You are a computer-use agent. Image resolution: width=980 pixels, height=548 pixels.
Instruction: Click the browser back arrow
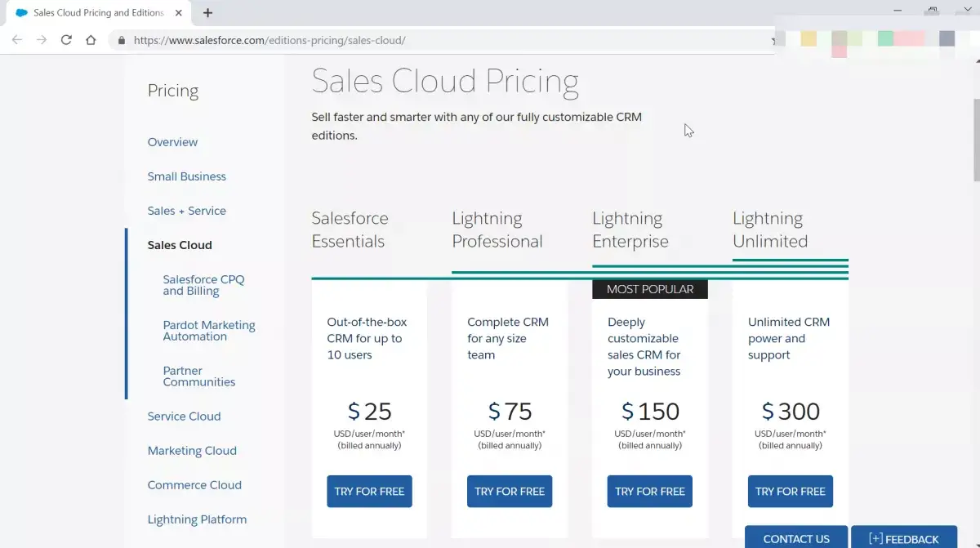17,39
